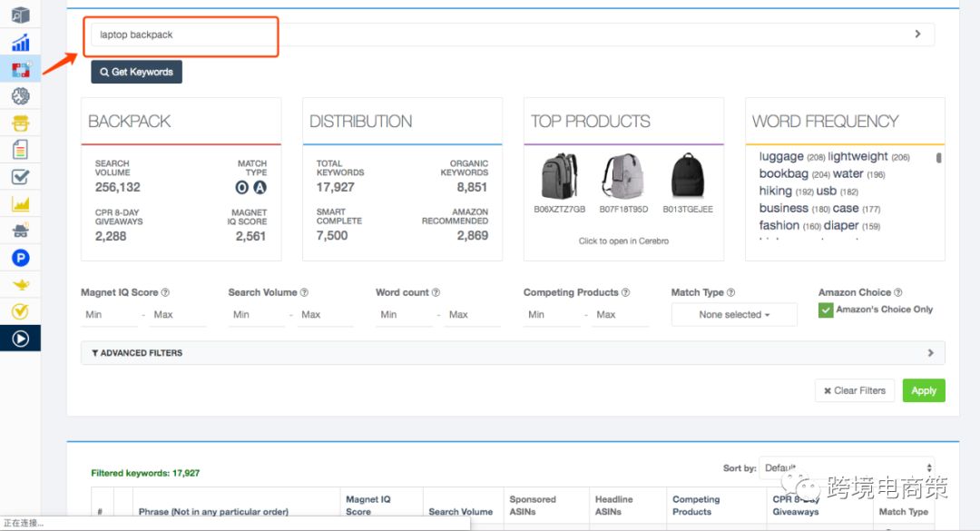The image size is (980, 531).
Task: Open the black box tool in sidebar
Action: click(x=20, y=15)
